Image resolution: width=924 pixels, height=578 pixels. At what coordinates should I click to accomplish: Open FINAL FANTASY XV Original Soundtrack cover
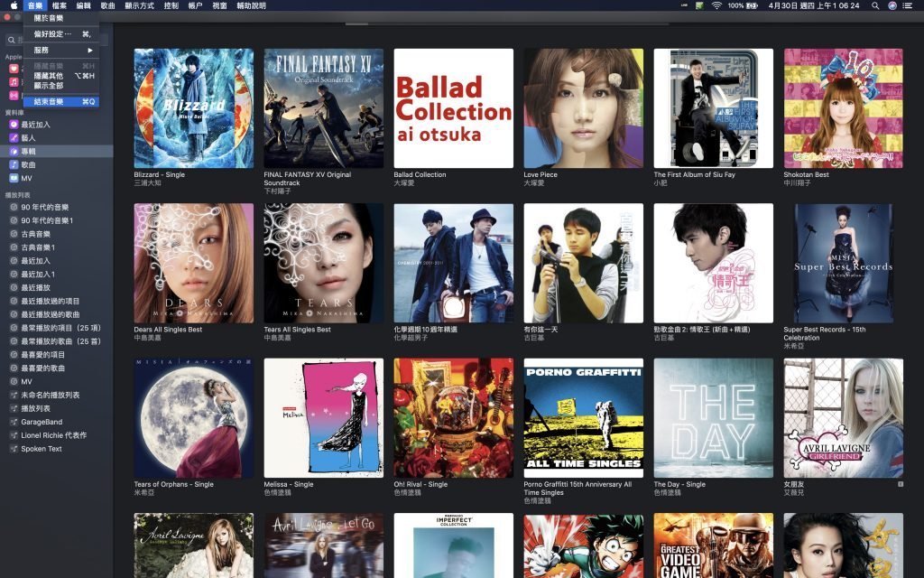tap(324, 108)
